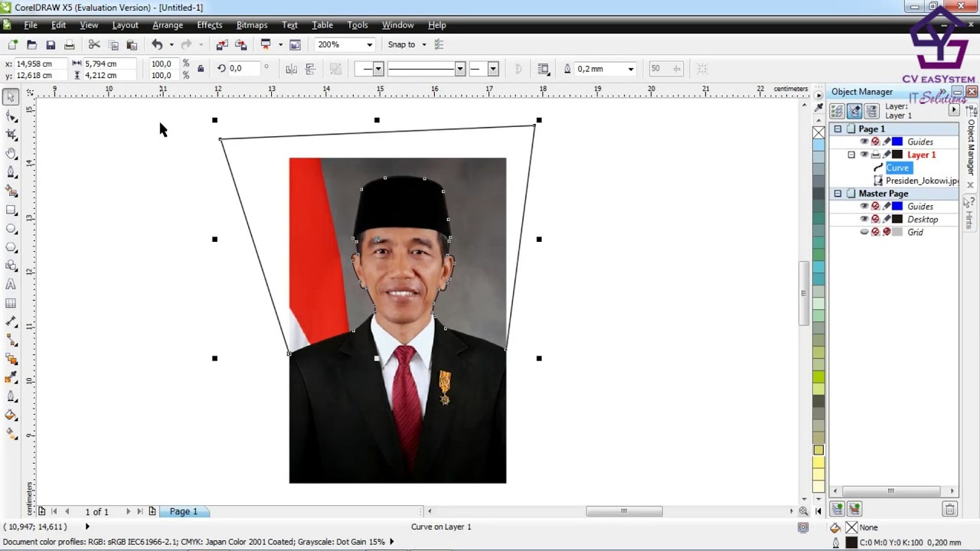Click the New Layer button
The height and width of the screenshot is (551, 980).
tap(837, 508)
